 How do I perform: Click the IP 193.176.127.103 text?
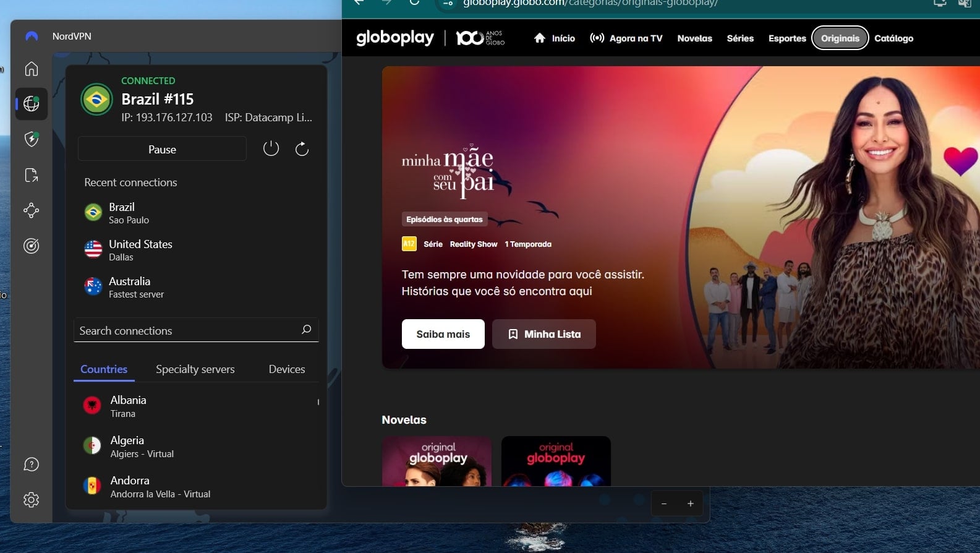(x=167, y=118)
